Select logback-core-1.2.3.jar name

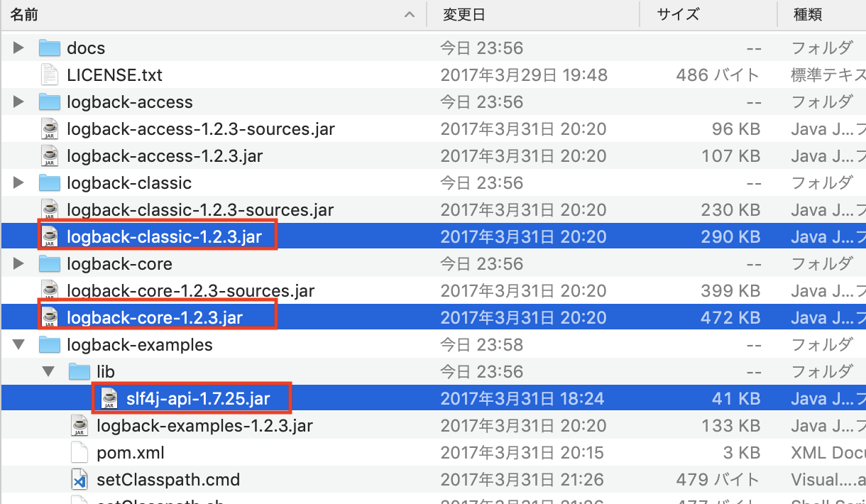pos(155,318)
